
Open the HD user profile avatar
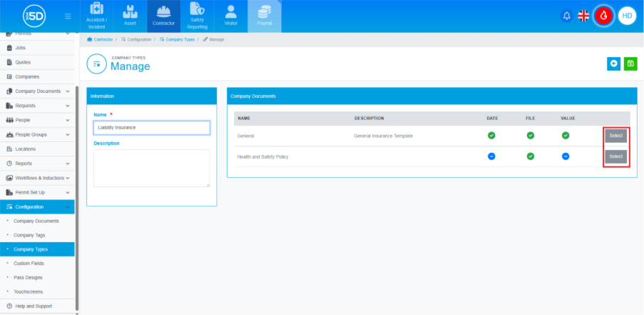pos(627,16)
